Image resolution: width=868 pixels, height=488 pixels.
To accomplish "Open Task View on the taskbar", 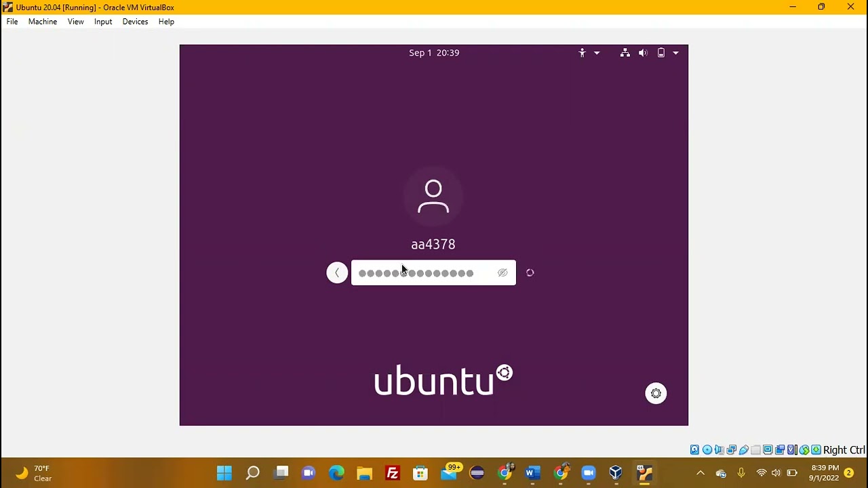I will (x=281, y=472).
